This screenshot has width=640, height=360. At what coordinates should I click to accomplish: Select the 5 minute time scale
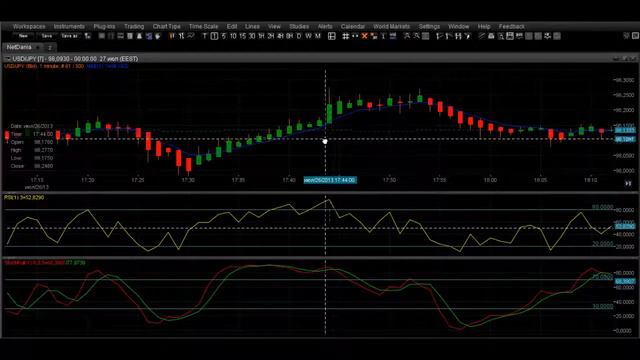point(223,36)
